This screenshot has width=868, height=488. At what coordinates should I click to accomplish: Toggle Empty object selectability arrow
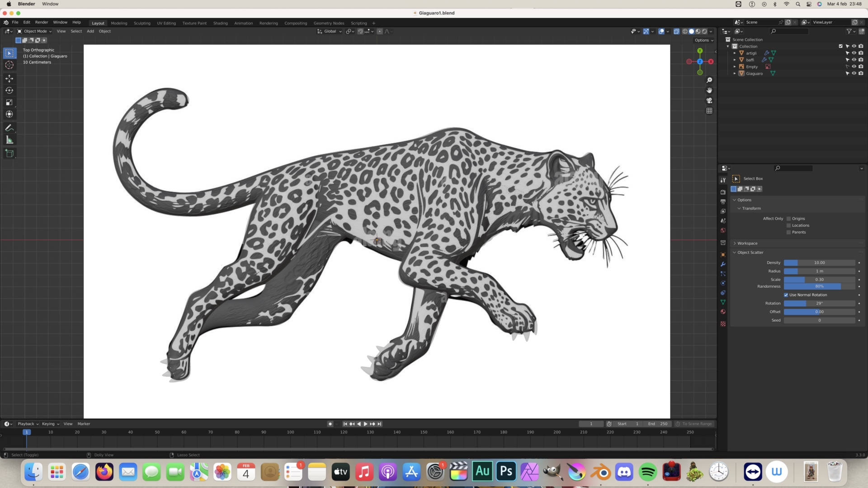coord(847,67)
